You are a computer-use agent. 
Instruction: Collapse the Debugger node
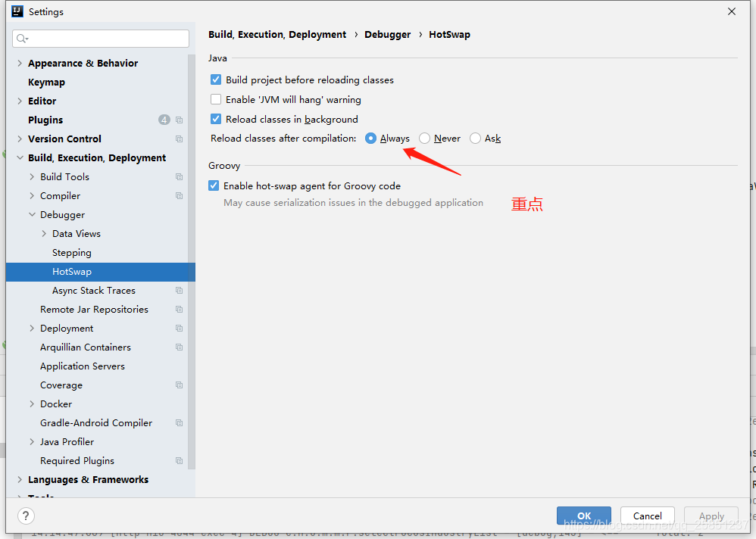[32, 214]
